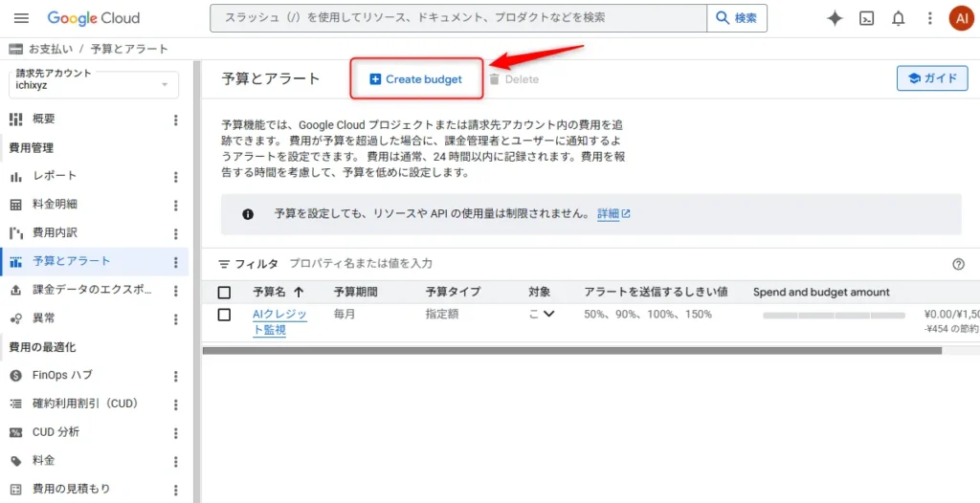Viewport: 980px width, 503px height.
Task: Click the help icon beside filter bar
Action: click(x=958, y=264)
